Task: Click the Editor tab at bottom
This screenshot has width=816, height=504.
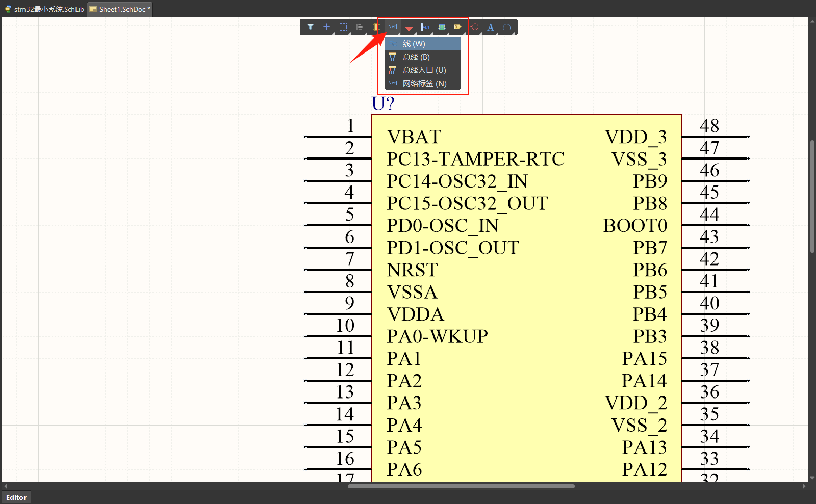Action: coord(16,497)
